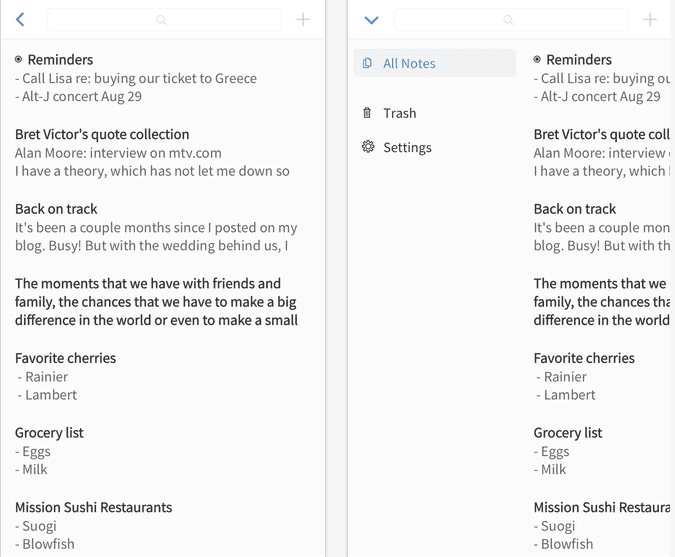Click the left panel search field
Screen dimensions: 675x557
[x=164, y=20]
